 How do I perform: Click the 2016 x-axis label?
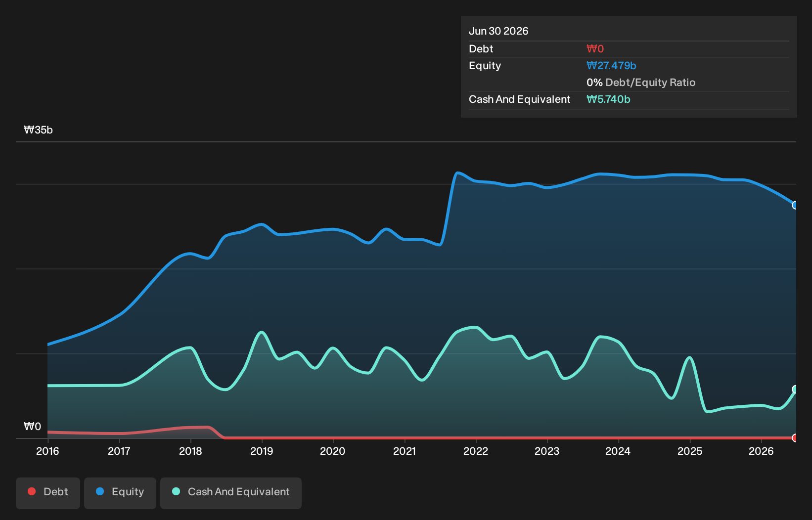pos(47,451)
